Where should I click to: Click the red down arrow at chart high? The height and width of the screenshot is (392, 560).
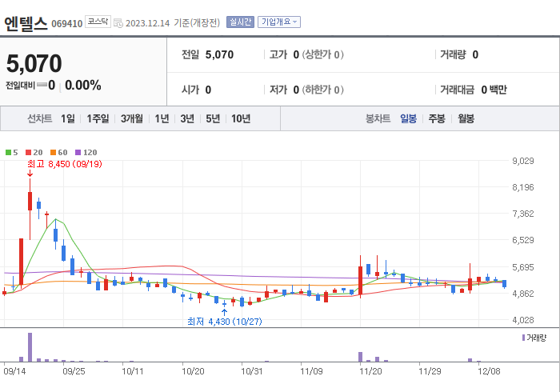pyautogui.click(x=30, y=173)
